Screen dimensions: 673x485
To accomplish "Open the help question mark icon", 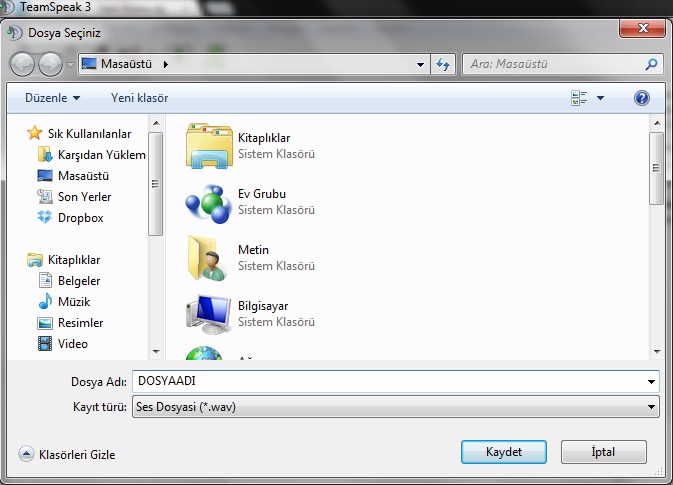I will tap(642, 98).
